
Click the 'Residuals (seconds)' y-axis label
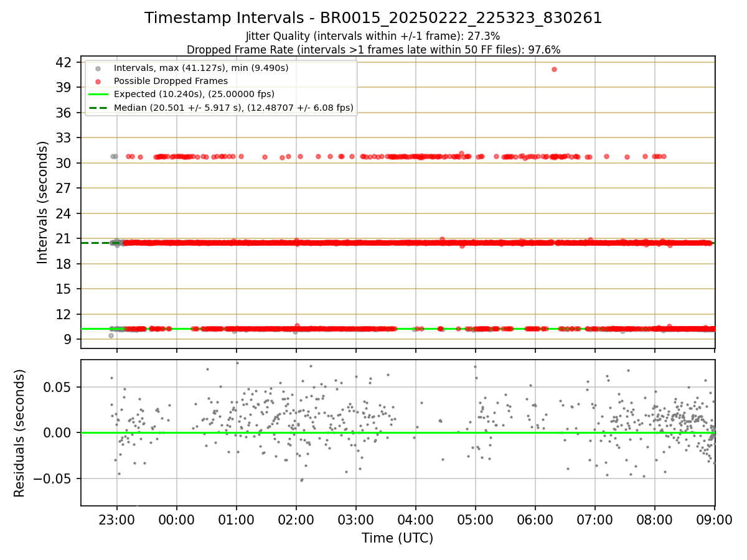[x=19, y=433]
